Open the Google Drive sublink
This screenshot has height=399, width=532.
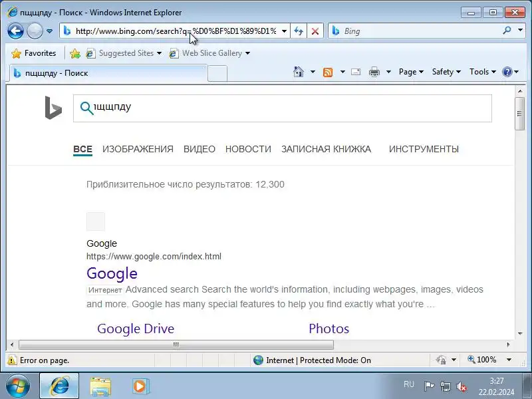tap(136, 329)
